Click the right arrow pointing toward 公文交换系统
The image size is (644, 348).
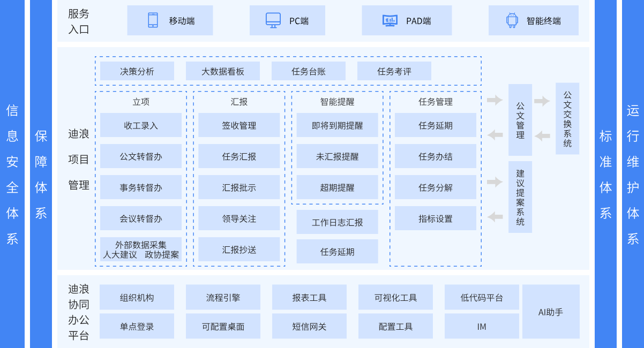542,101
